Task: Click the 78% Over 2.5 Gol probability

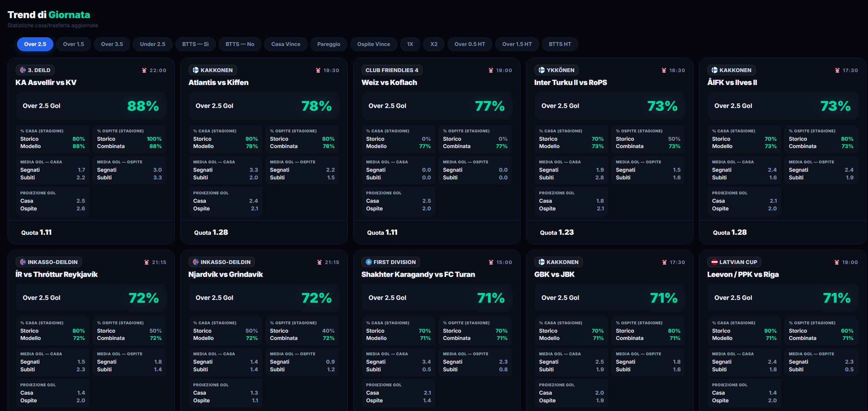Action: (x=317, y=106)
